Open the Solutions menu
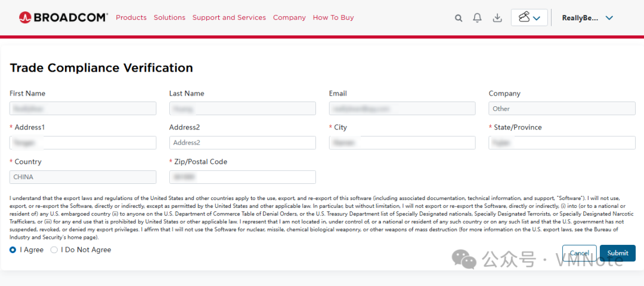 pos(169,17)
